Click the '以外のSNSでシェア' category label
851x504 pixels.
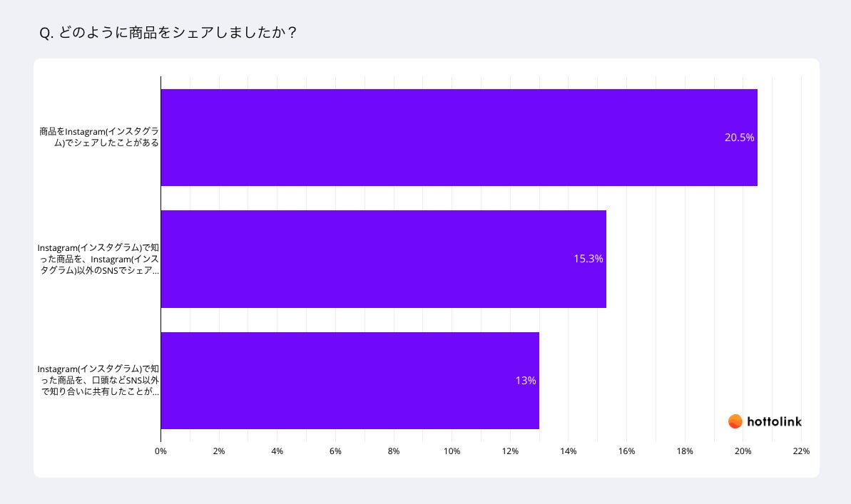[98, 259]
